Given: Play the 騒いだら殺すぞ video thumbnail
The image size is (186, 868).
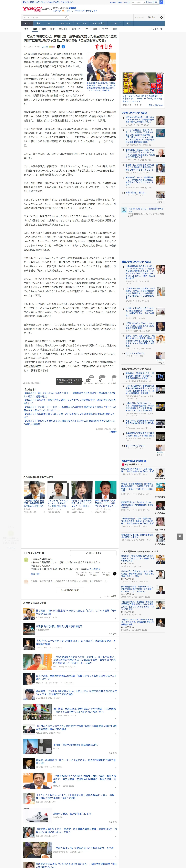Looking at the screenshot, I should 160,389.
